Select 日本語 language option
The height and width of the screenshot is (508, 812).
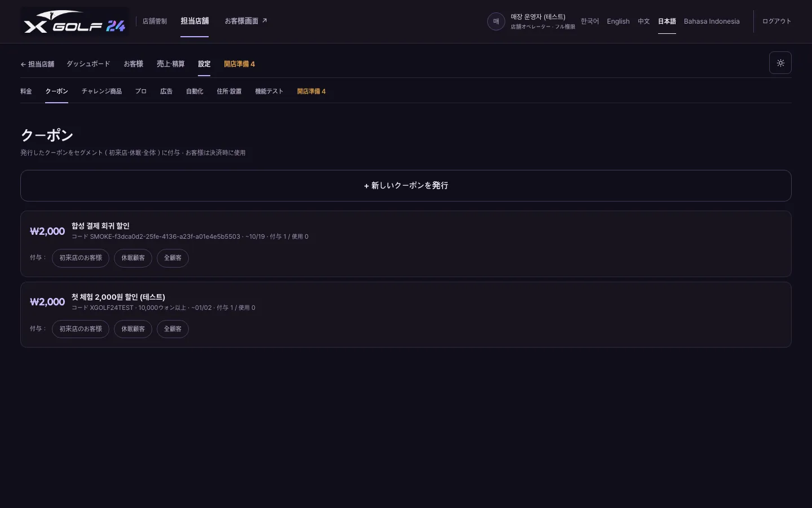pyautogui.click(x=667, y=21)
